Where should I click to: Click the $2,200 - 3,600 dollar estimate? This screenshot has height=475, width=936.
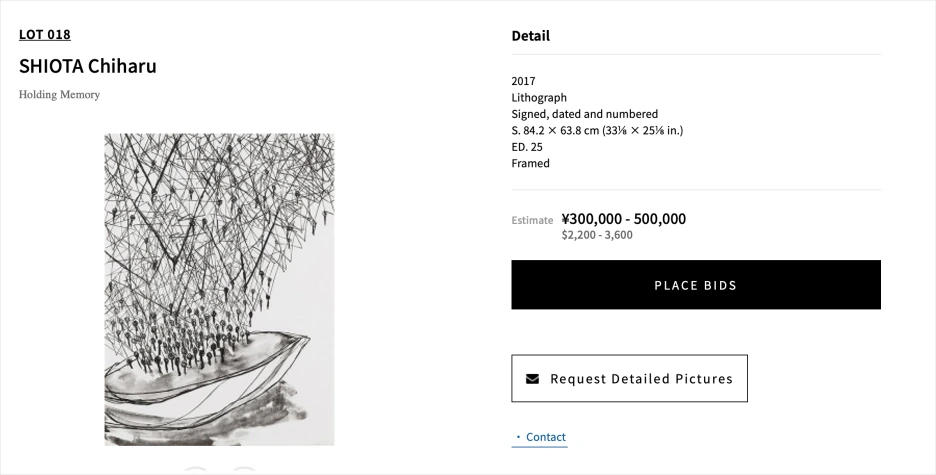point(597,235)
